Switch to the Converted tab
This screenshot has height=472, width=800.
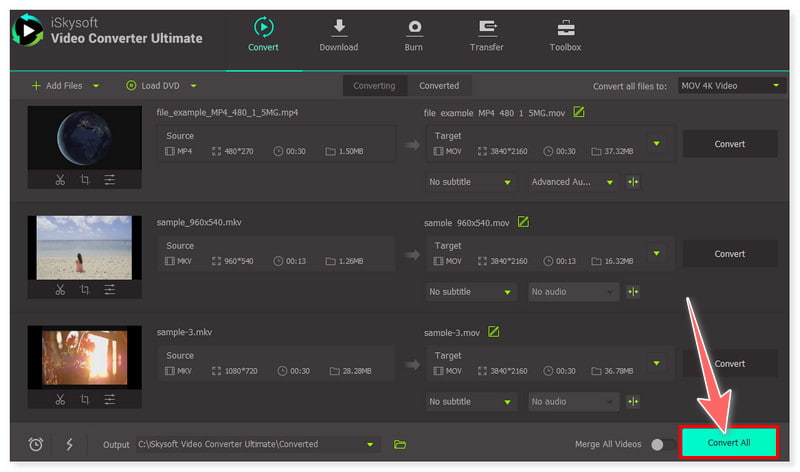tap(439, 86)
